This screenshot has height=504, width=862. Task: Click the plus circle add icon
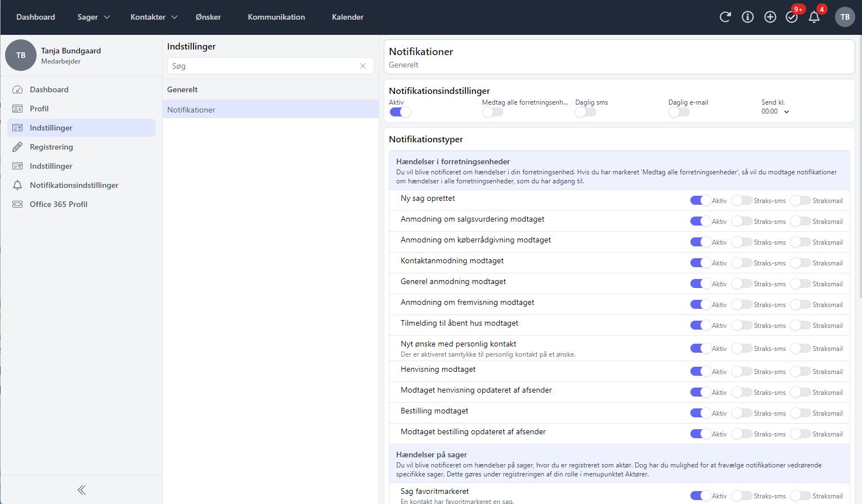(770, 17)
